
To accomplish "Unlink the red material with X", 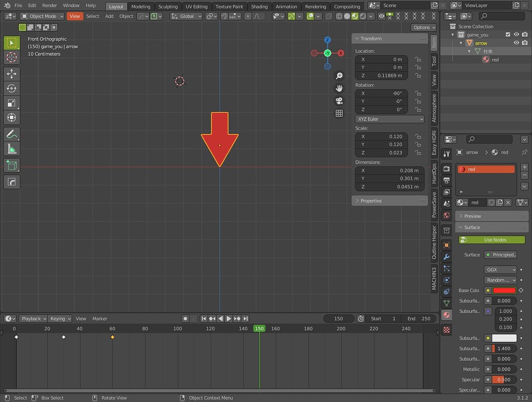I will [508, 202].
